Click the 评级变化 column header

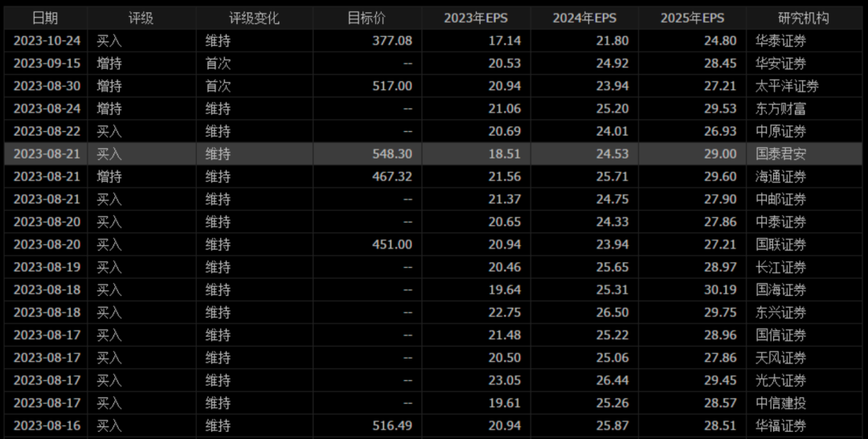tap(254, 18)
